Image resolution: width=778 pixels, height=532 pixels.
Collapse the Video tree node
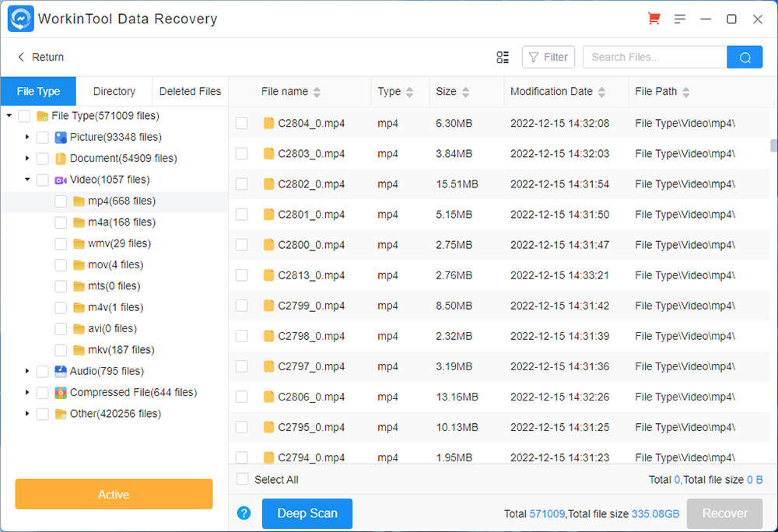point(27,180)
